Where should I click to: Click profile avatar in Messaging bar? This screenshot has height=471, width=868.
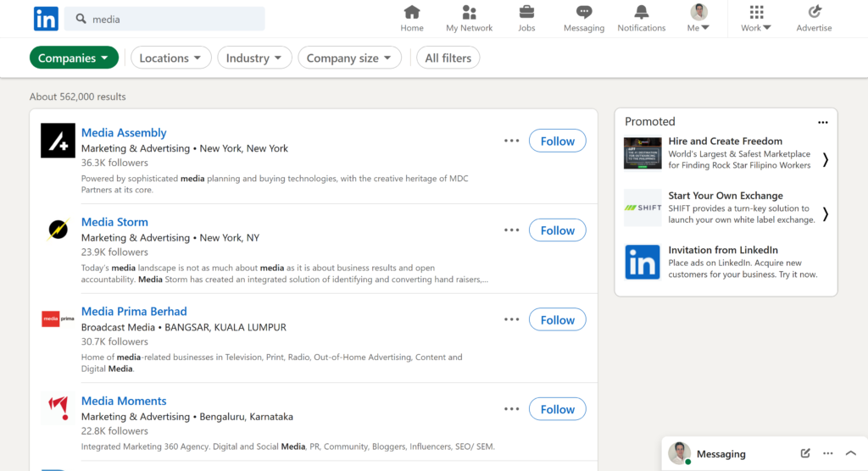tap(679, 453)
